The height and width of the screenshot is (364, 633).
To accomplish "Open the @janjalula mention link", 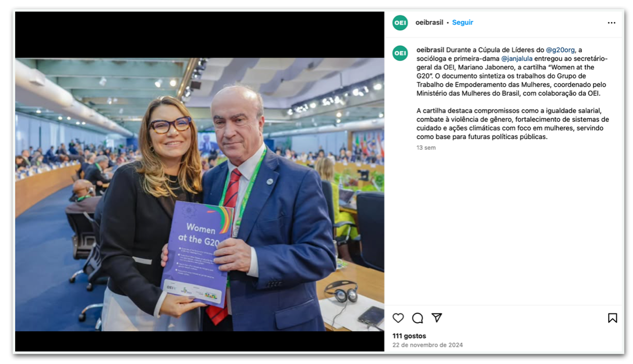I will [517, 59].
